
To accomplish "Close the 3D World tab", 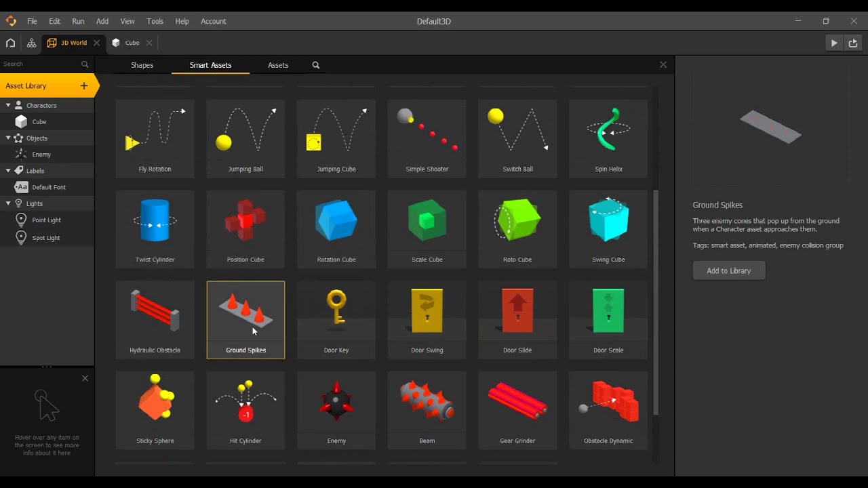I will (96, 43).
